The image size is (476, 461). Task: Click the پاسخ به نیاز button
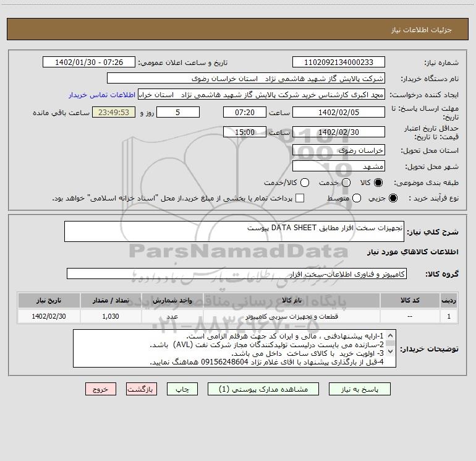click(x=359, y=389)
